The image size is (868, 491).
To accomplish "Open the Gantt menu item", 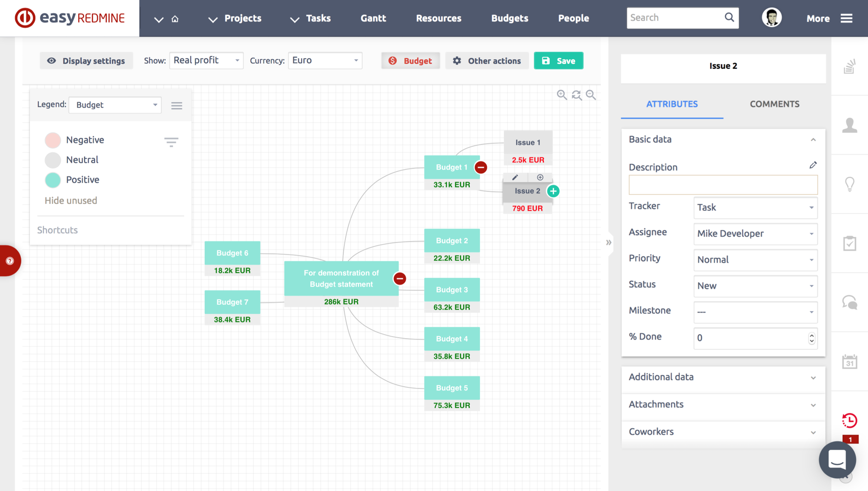I will tap(373, 18).
